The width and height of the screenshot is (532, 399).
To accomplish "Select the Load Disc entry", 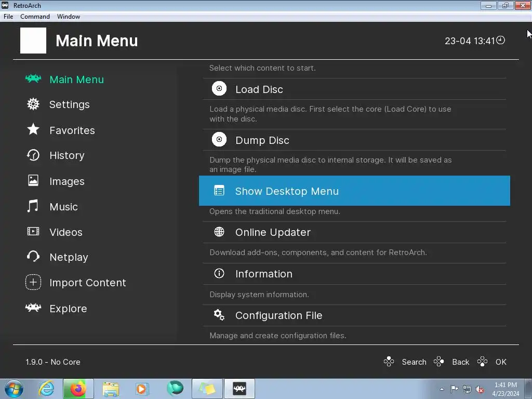I will tap(354, 89).
